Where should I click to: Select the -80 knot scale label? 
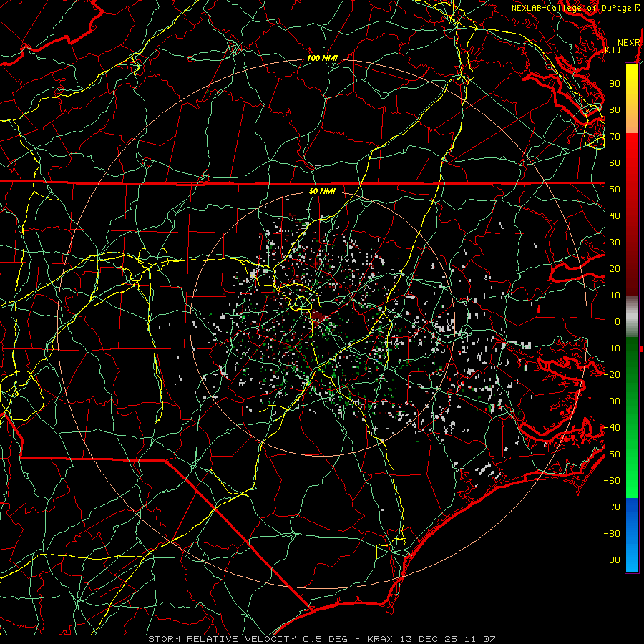[x=612, y=534]
